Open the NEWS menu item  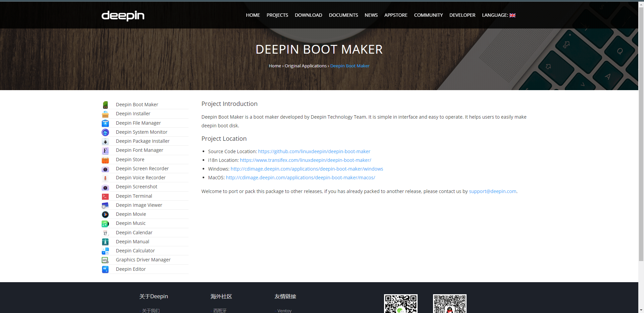coord(371,15)
